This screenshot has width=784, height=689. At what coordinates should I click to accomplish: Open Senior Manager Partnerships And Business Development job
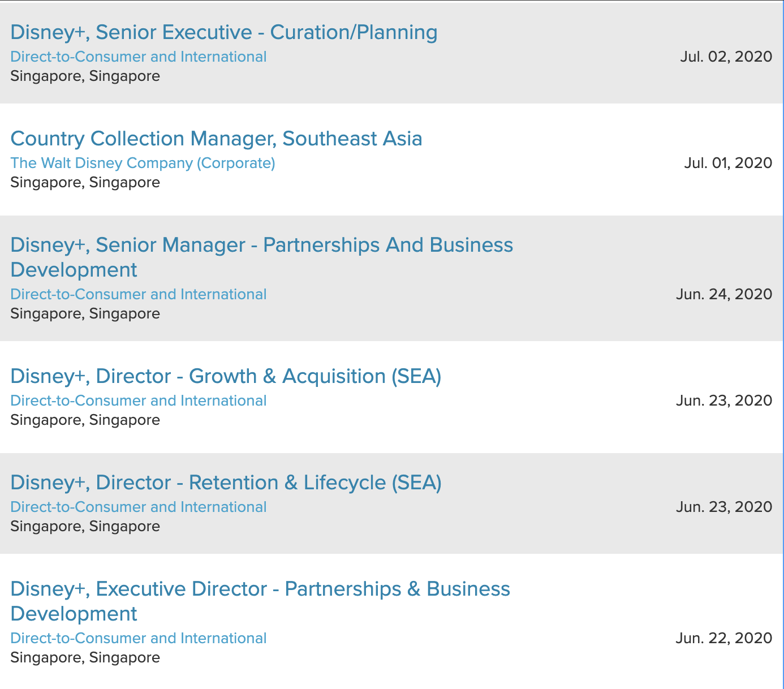point(261,246)
